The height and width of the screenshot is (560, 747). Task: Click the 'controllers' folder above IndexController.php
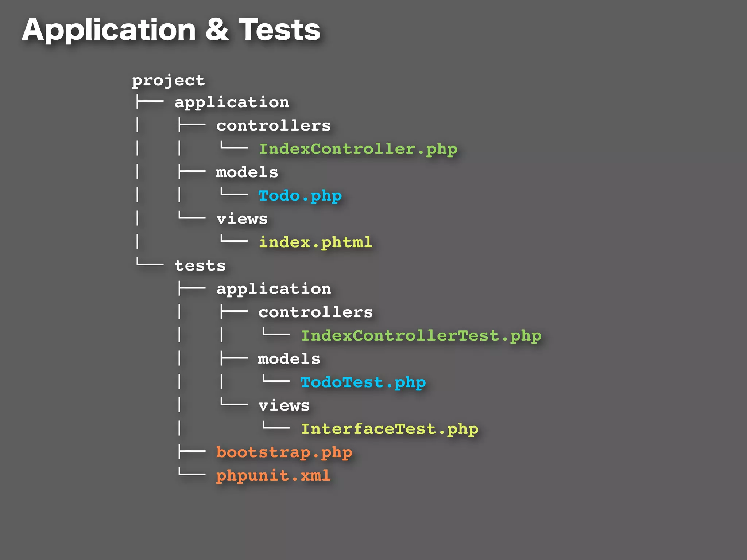point(273,125)
